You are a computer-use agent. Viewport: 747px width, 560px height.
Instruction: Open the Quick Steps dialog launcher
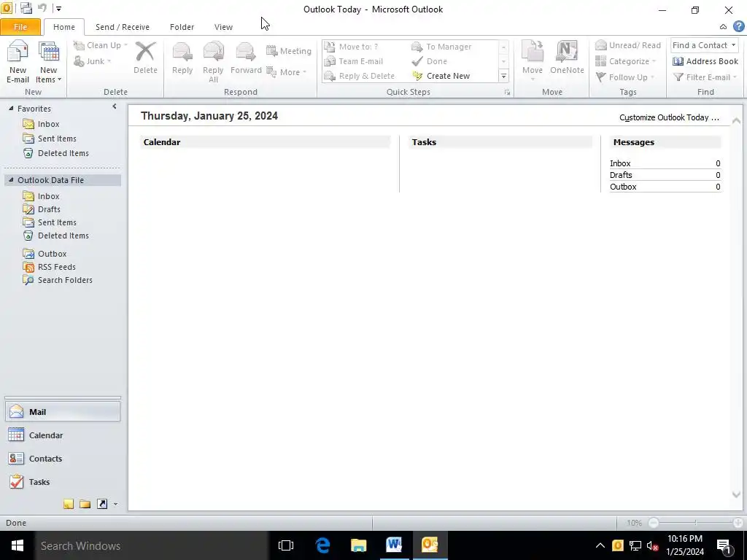(x=508, y=93)
